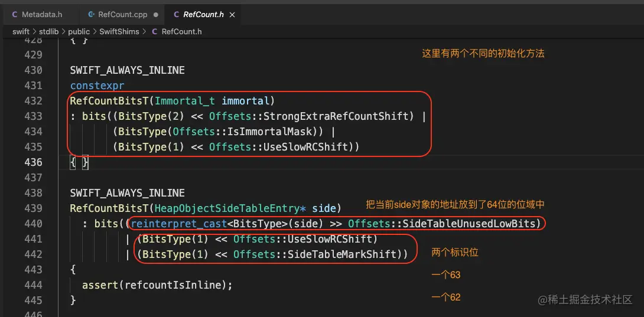This screenshot has width=644, height=317.
Task: Expand chevron after stdlib in breadcrumb
Action: tap(63, 32)
